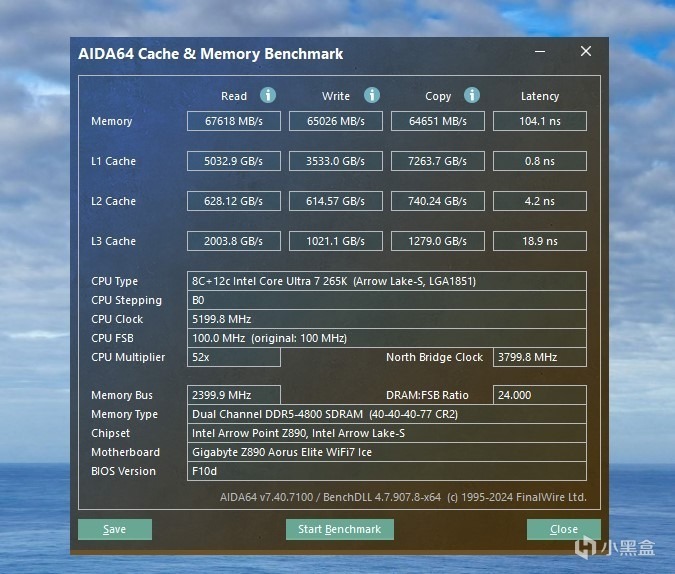Select L1 Cache write 3533.0 GB/s

tap(336, 161)
